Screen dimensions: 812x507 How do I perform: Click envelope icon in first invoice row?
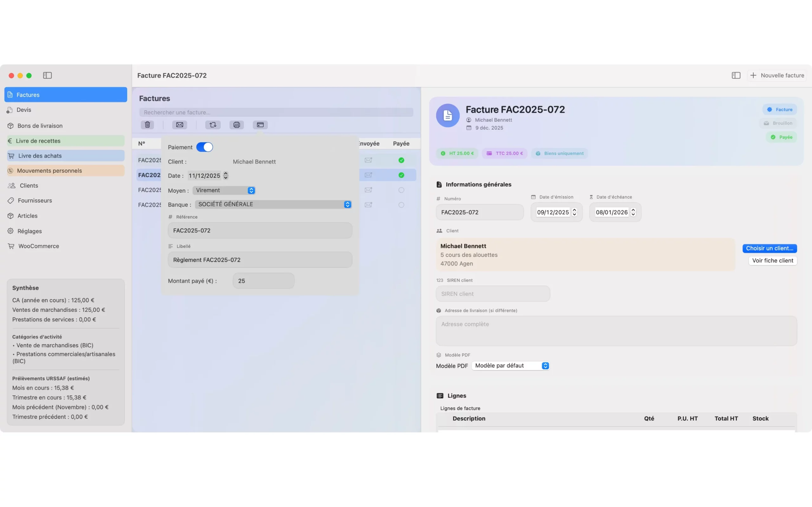click(368, 160)
